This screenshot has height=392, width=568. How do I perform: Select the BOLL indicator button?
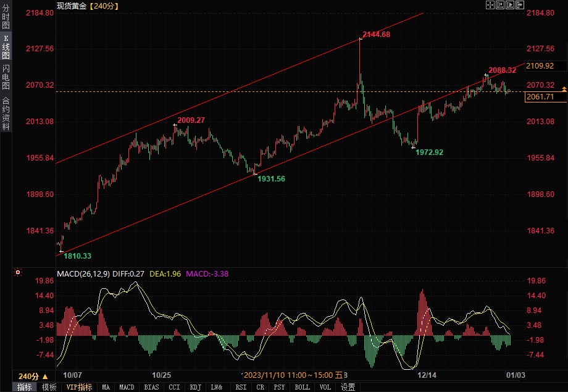coord(302,387)
